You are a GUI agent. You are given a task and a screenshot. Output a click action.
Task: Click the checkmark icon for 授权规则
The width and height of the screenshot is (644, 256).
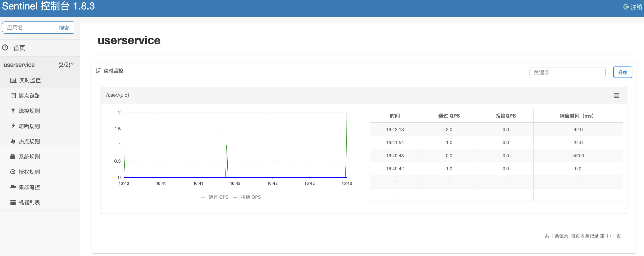click(13, 172)
